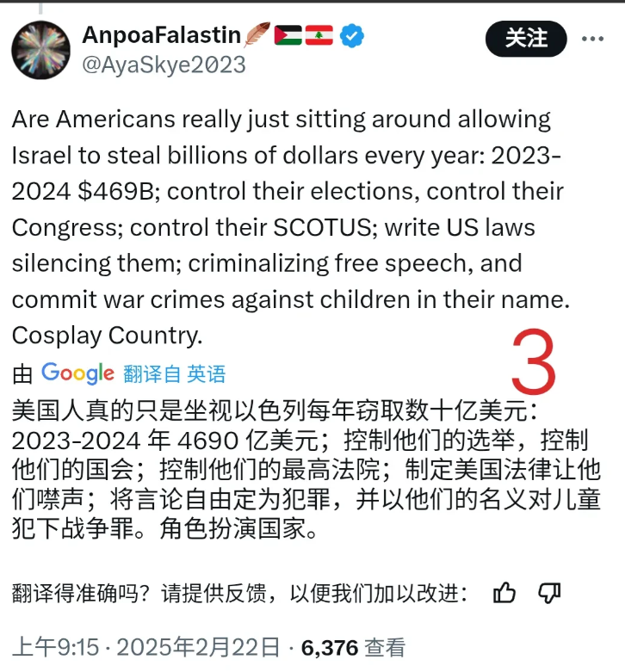Open the @AyaSkye2023 handle
The width and height of the screenshot is (625, 672).
pos(164,65)
